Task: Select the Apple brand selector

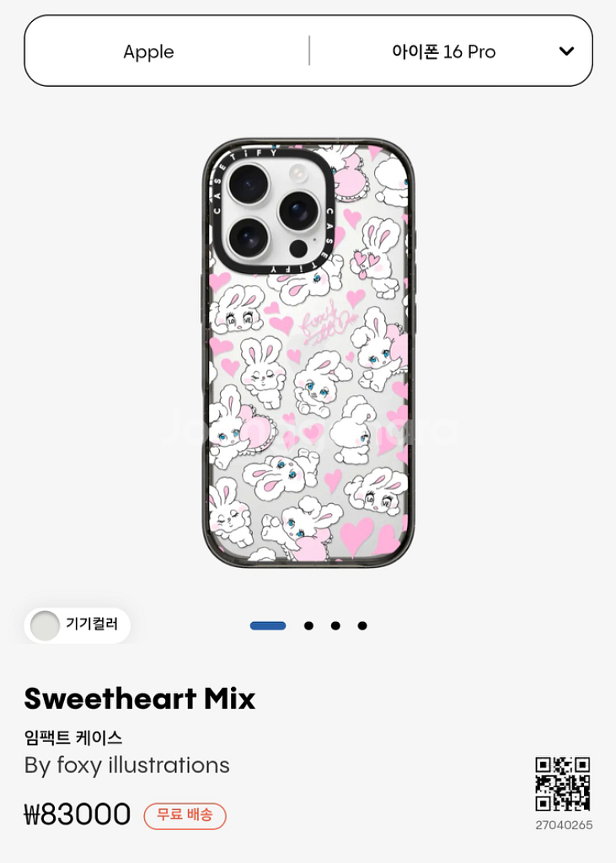Action: pos(148,51)
